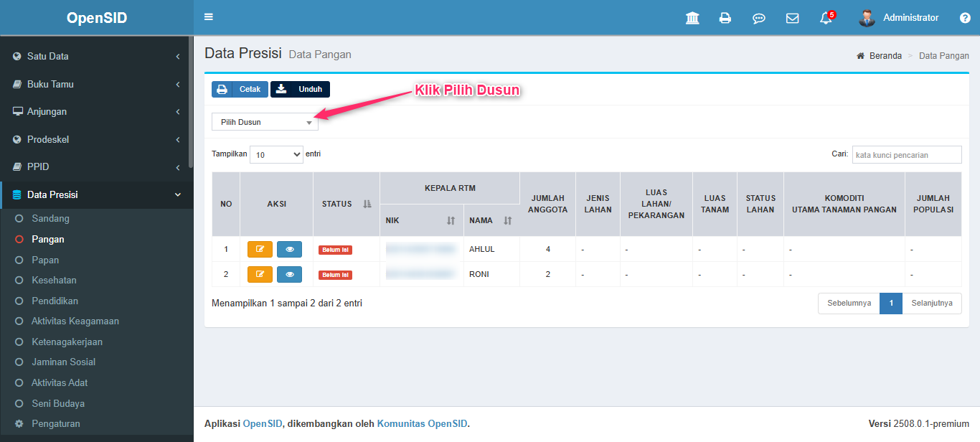
Task: Go to the Sebelumnya pagination button
Action: 849,304
